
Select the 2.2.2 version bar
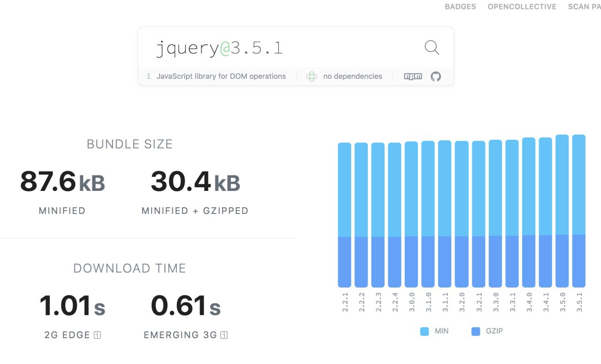[x=361, y=215]
